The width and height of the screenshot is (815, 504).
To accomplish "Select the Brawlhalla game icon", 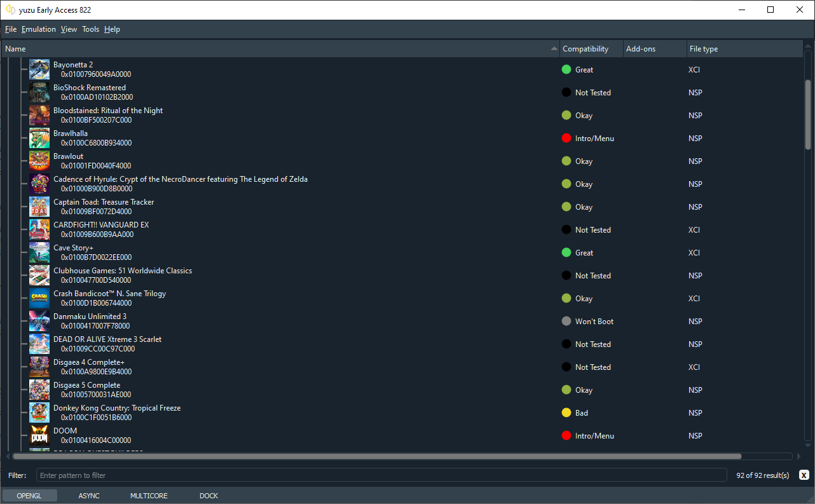I will (39, 138).
